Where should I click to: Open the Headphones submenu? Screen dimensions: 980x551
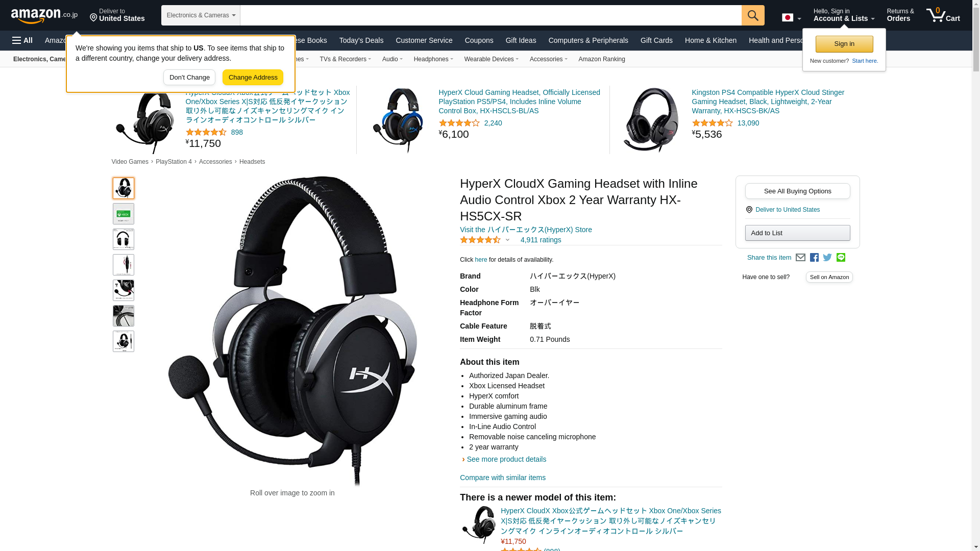point(433,59)
